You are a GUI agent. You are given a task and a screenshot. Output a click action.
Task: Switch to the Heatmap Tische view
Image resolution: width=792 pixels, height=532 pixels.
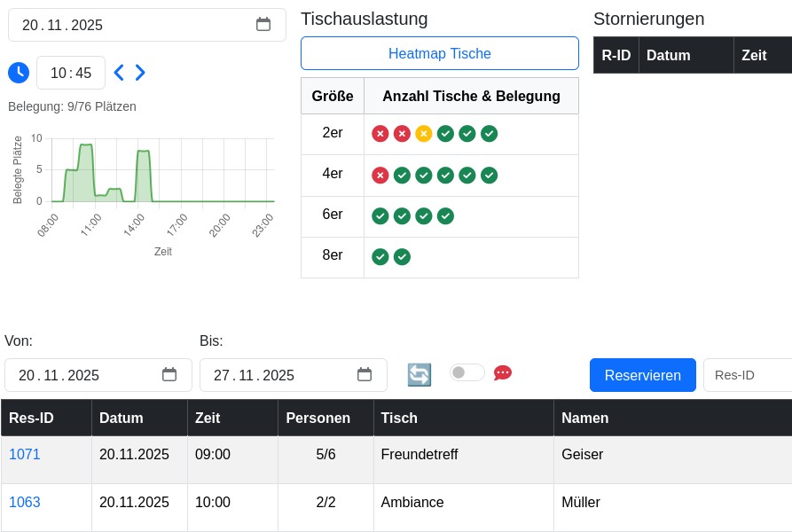(x=439, y=53)
